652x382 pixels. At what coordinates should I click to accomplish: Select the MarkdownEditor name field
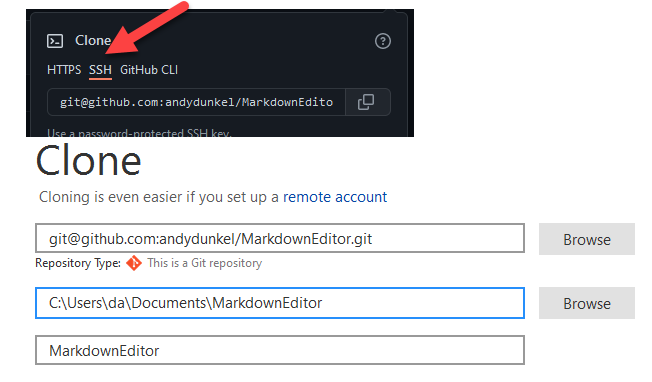click(x=280, y=350)
